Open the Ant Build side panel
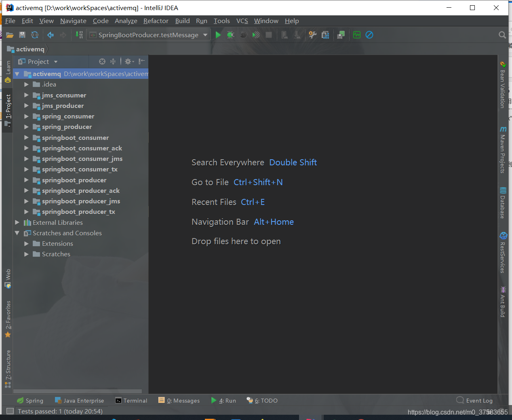The image size is (512, 420). (503, 302)
